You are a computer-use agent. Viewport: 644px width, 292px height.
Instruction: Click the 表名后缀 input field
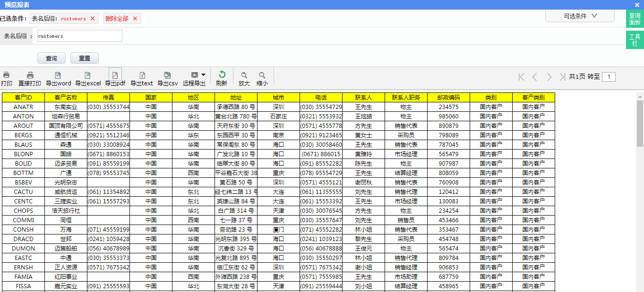coord(79,36)
